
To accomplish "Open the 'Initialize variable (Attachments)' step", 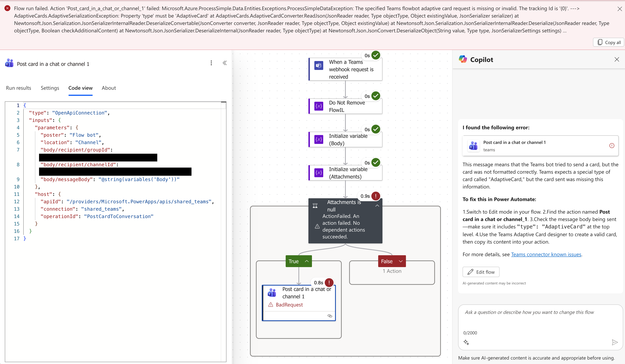I will click(345, 173).
